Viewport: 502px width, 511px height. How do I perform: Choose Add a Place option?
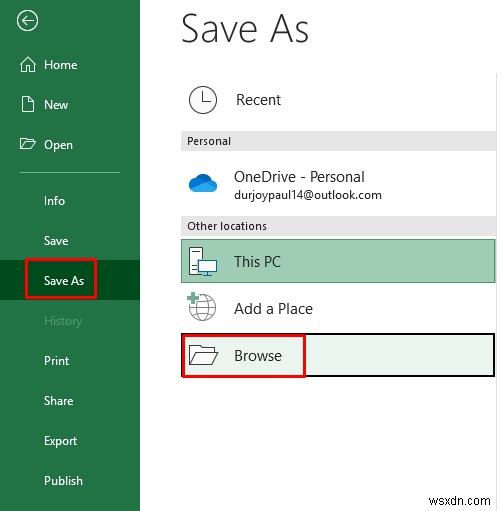point(338,308)
